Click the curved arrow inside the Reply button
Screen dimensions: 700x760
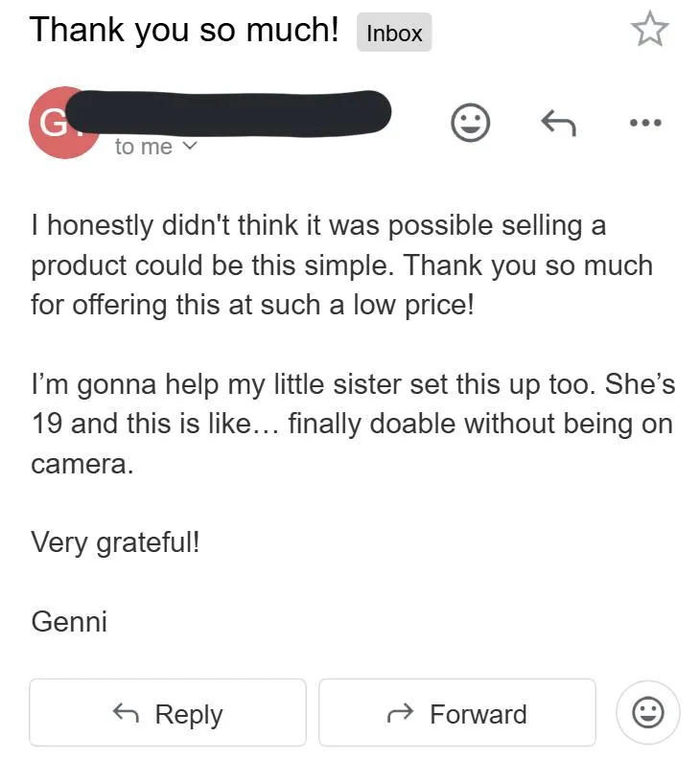pos(126,713)
